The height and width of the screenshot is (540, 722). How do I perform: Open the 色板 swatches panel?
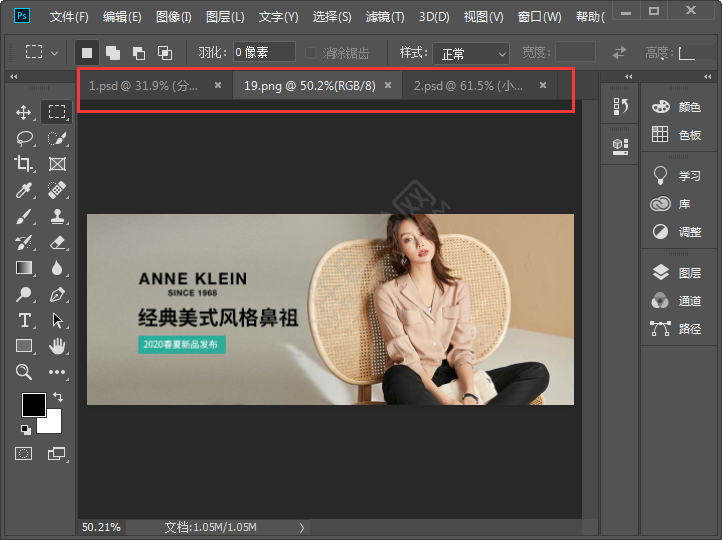(x=677, y=134)
